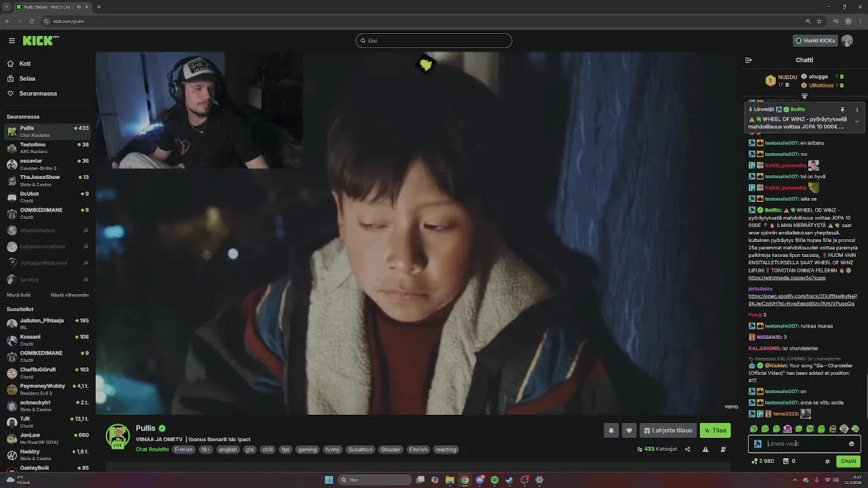Screen dimensions: 868x488
Task: Click Lahjoita tilaus gift button
Action: pos(668,430)
